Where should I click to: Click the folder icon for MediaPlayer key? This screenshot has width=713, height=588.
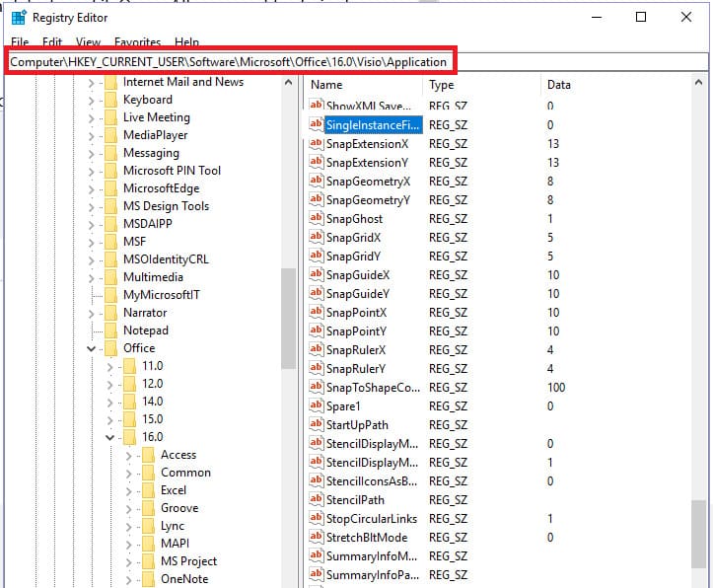(111, 135)
